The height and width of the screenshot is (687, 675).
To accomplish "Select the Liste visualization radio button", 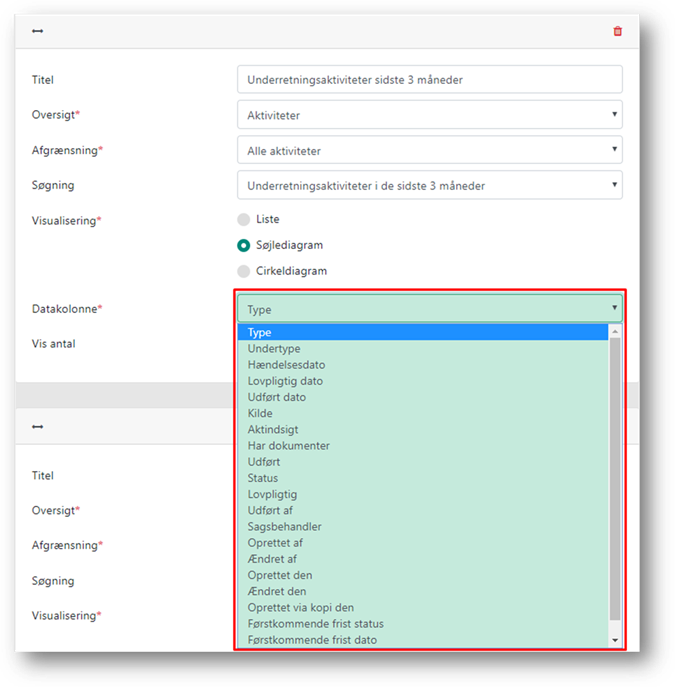I will click(x=244, y=219).
